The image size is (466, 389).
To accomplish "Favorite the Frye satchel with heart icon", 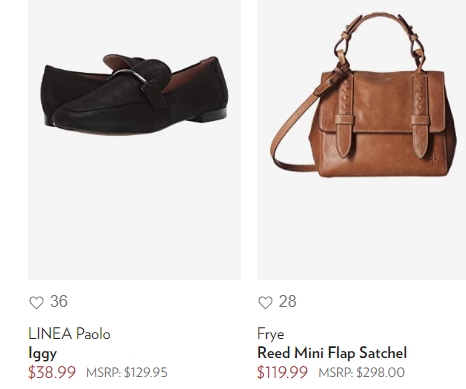I will pyautogui.click(x=265, y=302).
